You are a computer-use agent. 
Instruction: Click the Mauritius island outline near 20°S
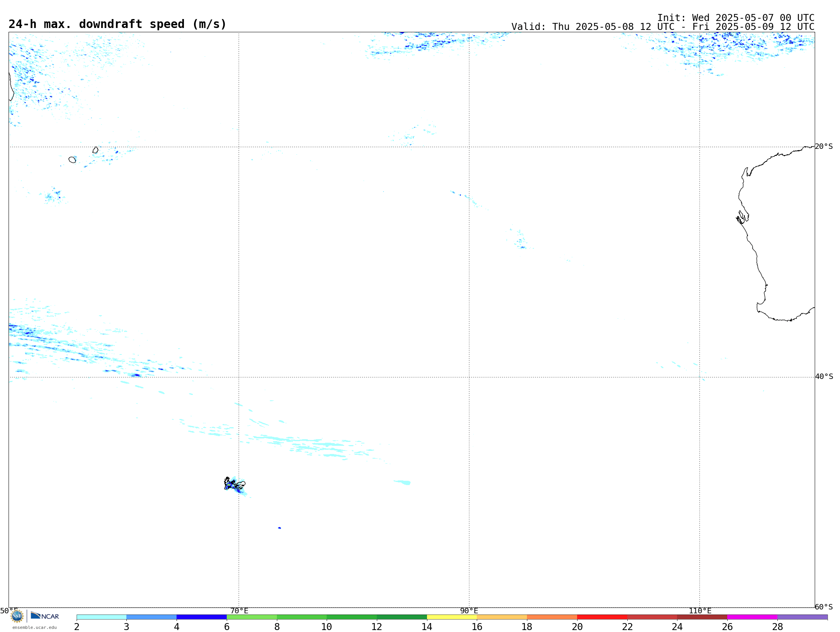(95, 150)
